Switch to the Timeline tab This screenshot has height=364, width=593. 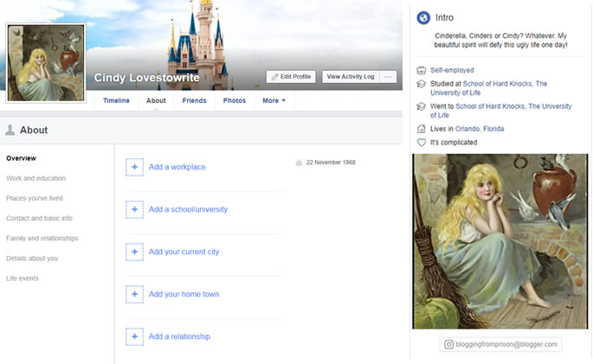tap(116, 100)
